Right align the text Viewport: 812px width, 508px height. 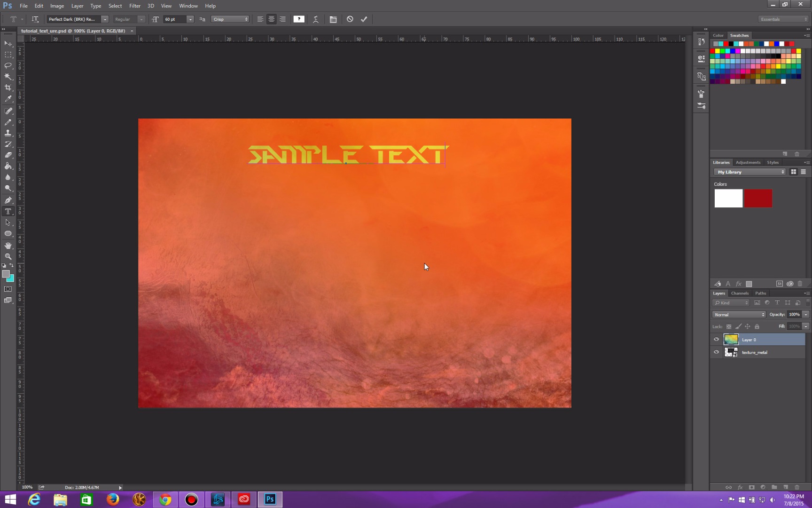click(282, 19)
